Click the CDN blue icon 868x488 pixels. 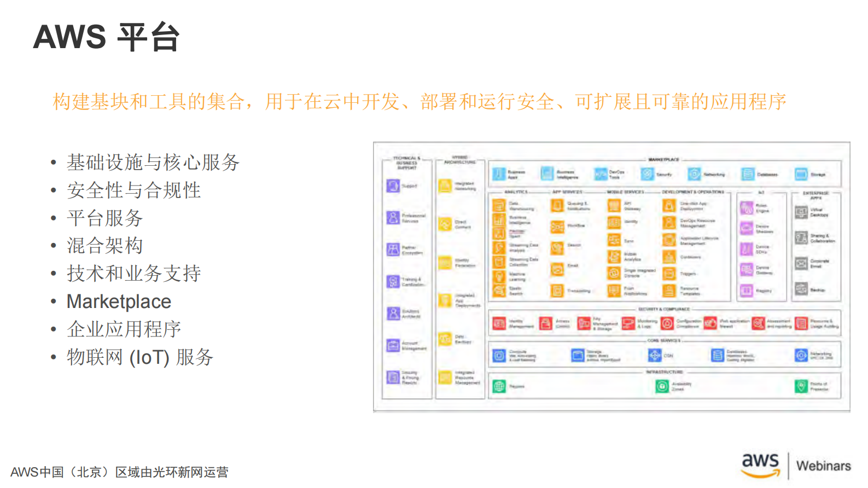click(x=655, y=356)
